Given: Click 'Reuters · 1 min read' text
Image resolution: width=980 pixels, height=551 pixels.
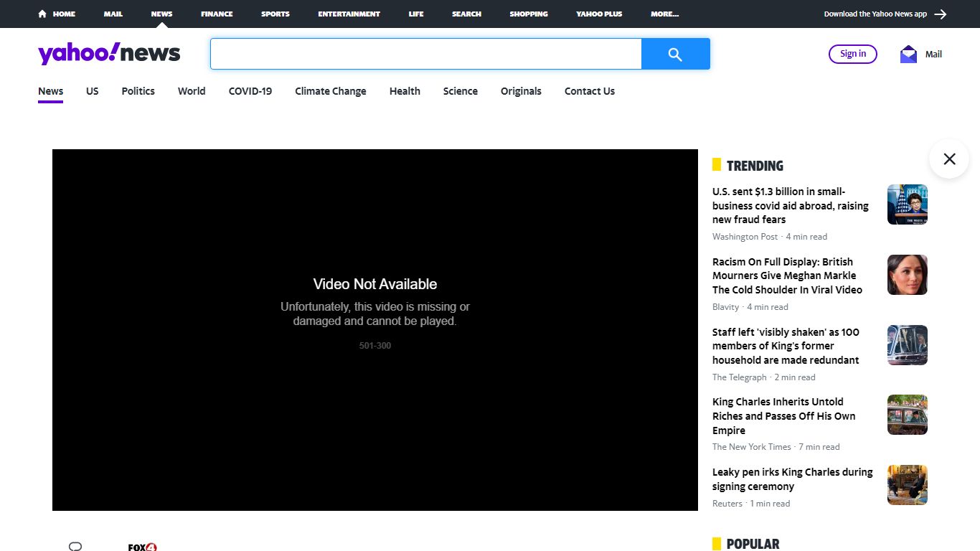Looking at the screenshot, I should pyautogui.click(x=751, y=504).
